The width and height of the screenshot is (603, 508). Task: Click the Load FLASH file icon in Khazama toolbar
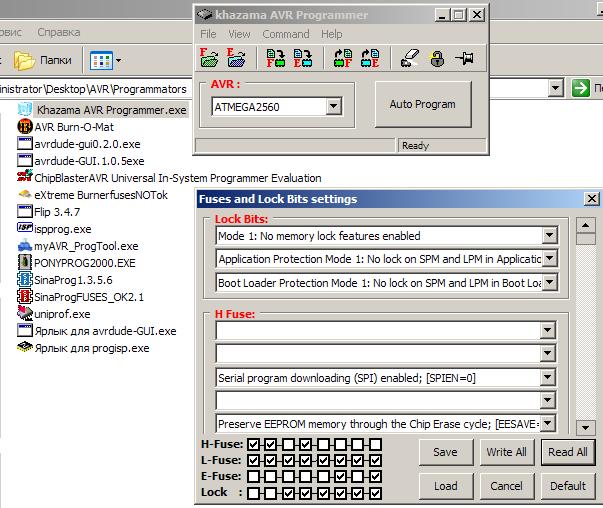tap(209, 58)
